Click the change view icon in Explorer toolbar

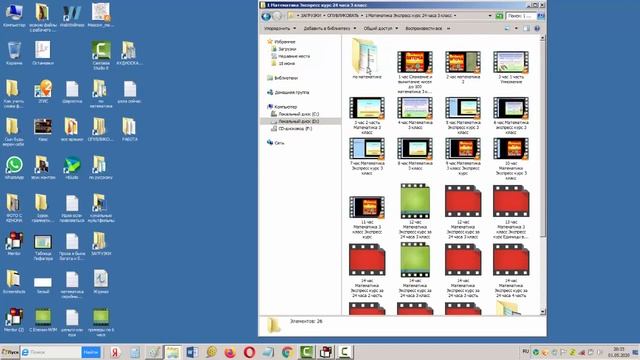(x=507, y=28)
